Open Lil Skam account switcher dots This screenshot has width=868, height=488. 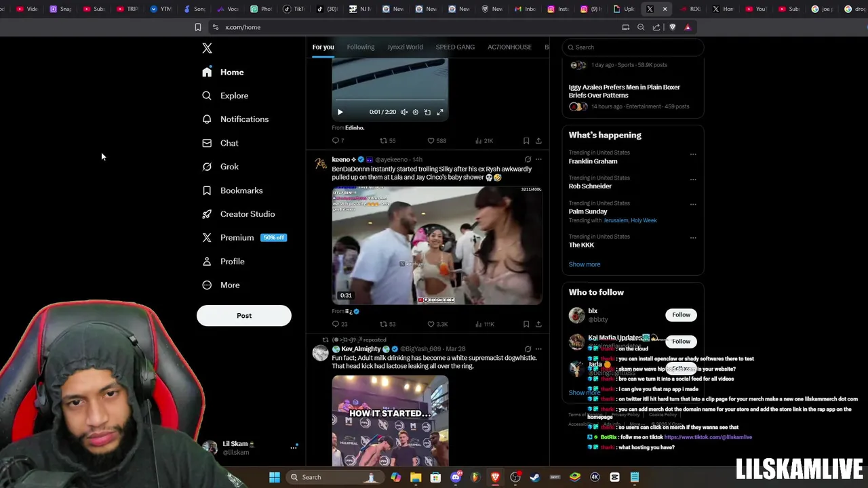click(x=294, y=447)
